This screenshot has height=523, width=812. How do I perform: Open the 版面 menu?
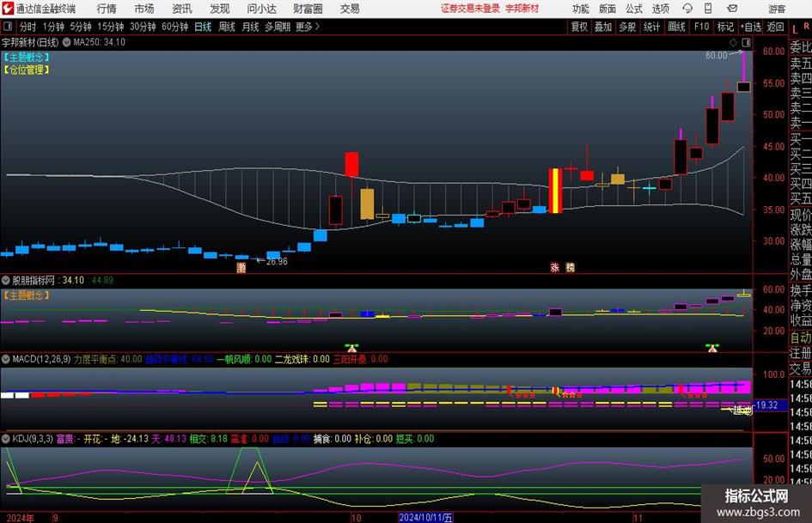607,9
